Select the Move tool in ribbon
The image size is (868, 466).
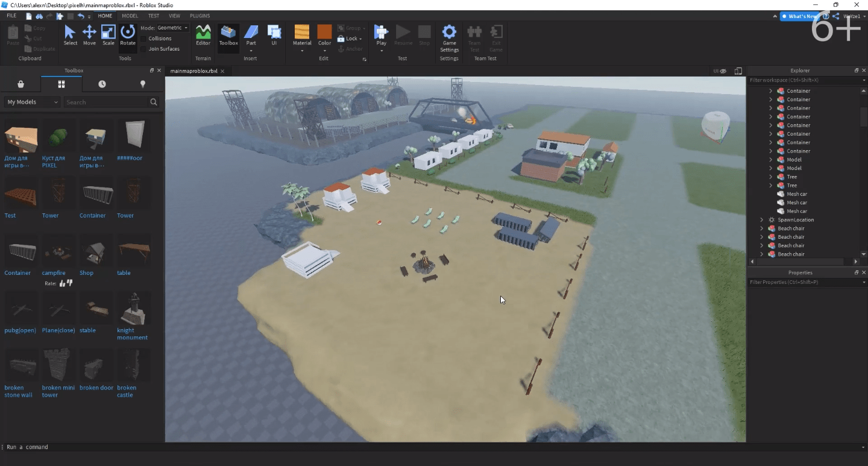[89, 35]
